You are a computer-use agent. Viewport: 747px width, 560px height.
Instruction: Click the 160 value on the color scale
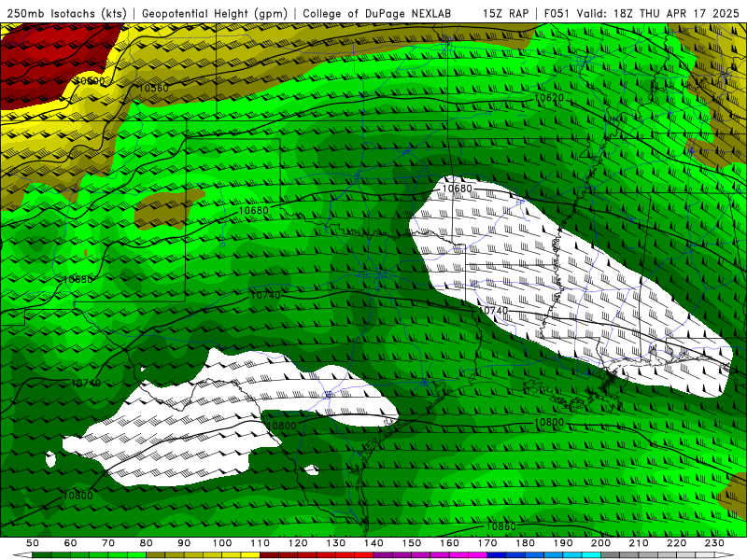pyautogui.click(x=449, y=543)
